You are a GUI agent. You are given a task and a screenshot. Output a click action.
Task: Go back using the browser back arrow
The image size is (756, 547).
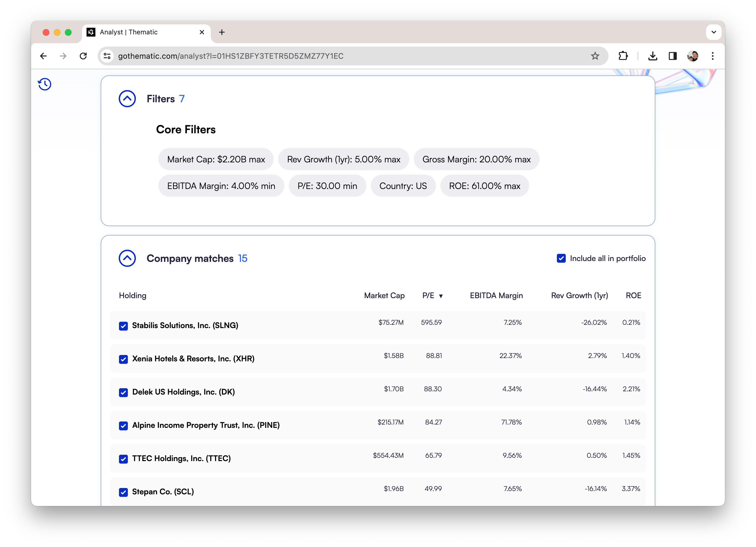point(43,56)
